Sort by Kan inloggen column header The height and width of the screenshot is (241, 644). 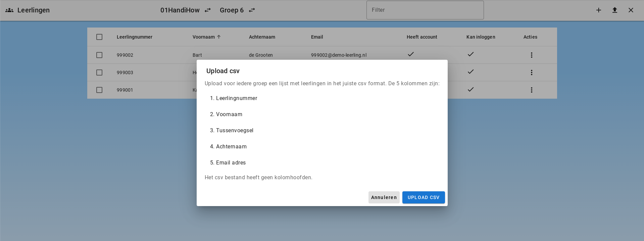(x=481, y=37)
